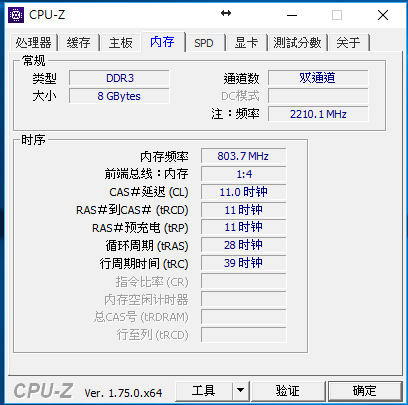
Task: Click the 前端总线:内存 label
Action: tap(146, 174)
